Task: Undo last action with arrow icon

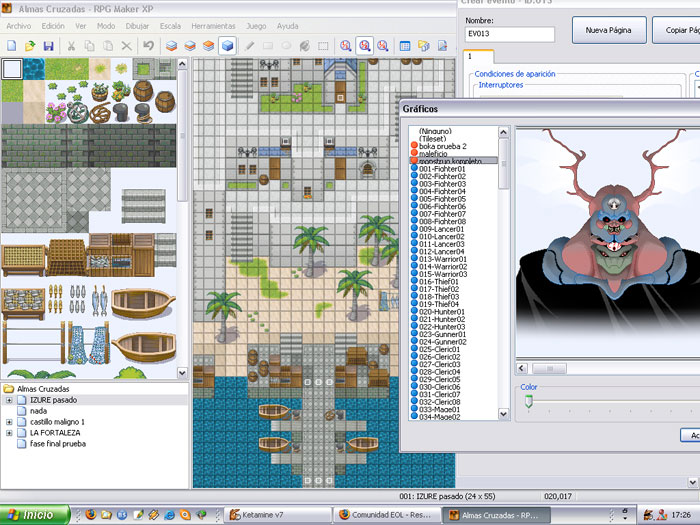Action: (x=149, y=46)
